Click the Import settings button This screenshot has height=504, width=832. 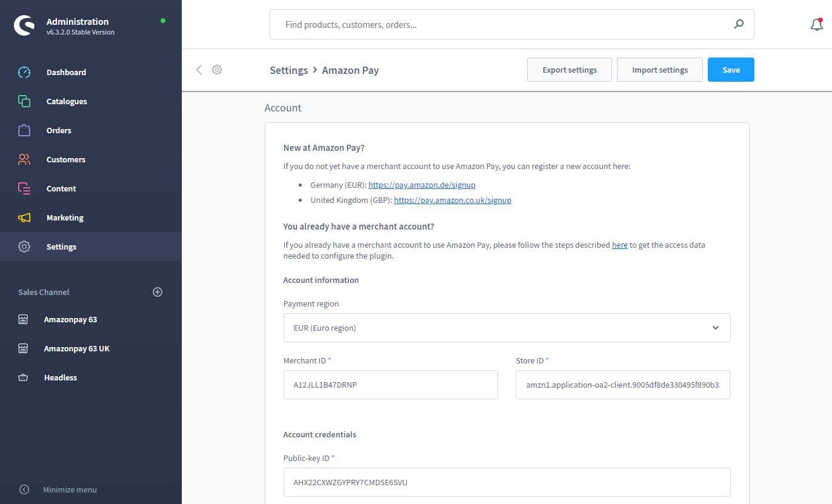(660, 70)
